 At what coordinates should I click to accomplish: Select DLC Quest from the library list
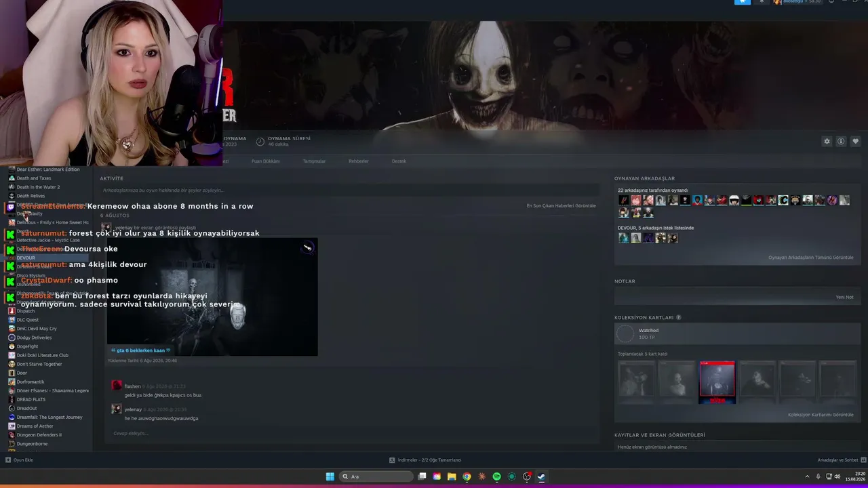point(28,320)
